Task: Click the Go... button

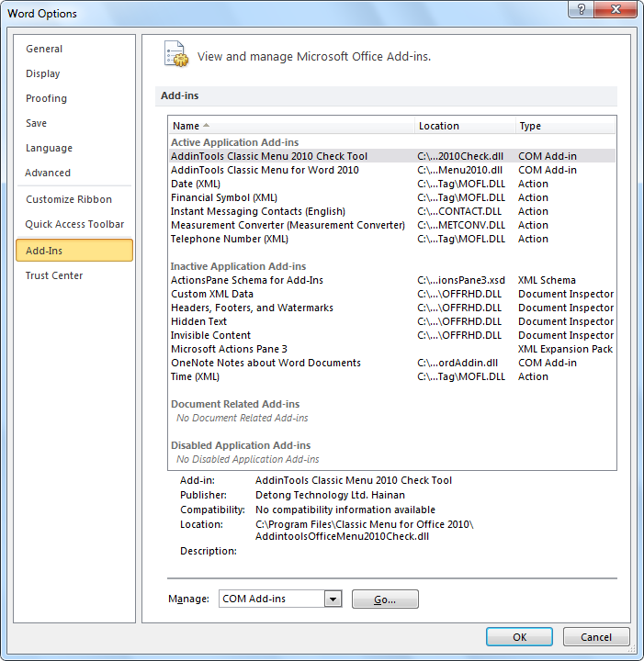Action: click(x=385, y=599)
